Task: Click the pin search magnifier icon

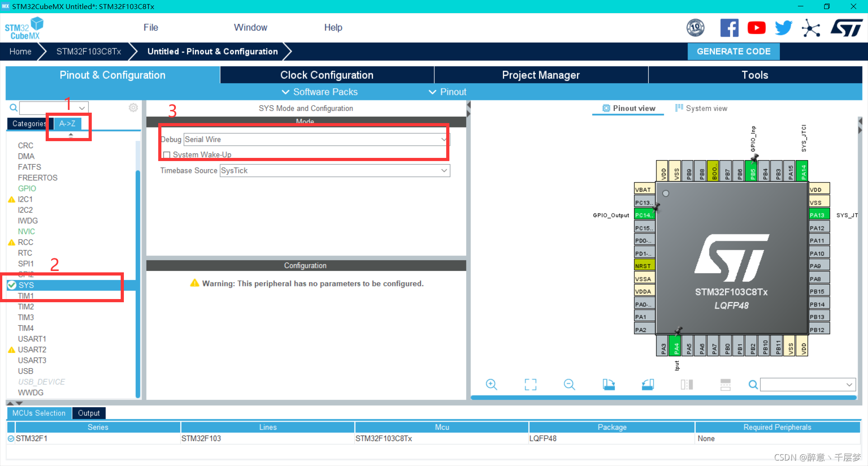Action: click(x=753, y=385)
